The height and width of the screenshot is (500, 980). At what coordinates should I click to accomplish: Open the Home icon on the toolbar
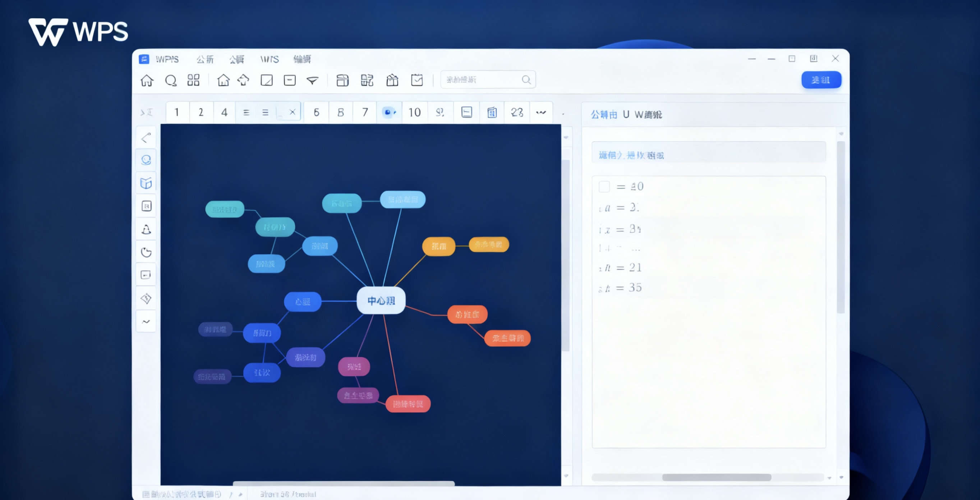pos(147,80)
